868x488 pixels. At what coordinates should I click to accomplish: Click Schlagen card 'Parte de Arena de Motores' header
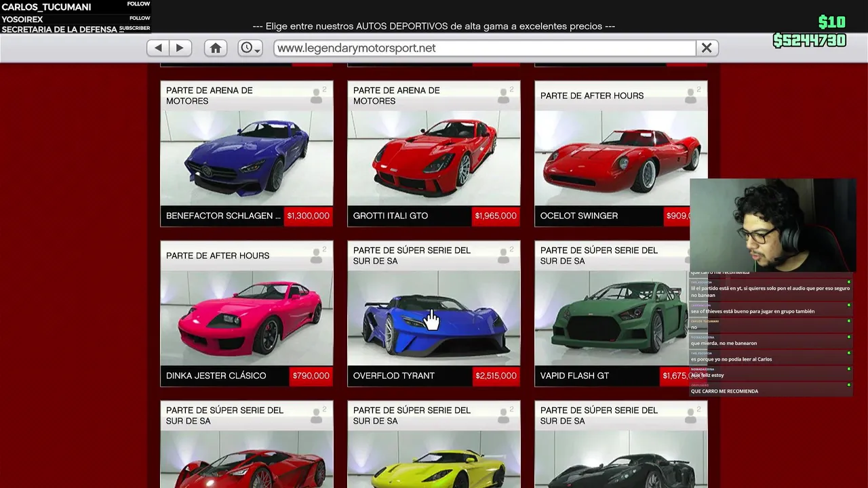click(210, 96)
